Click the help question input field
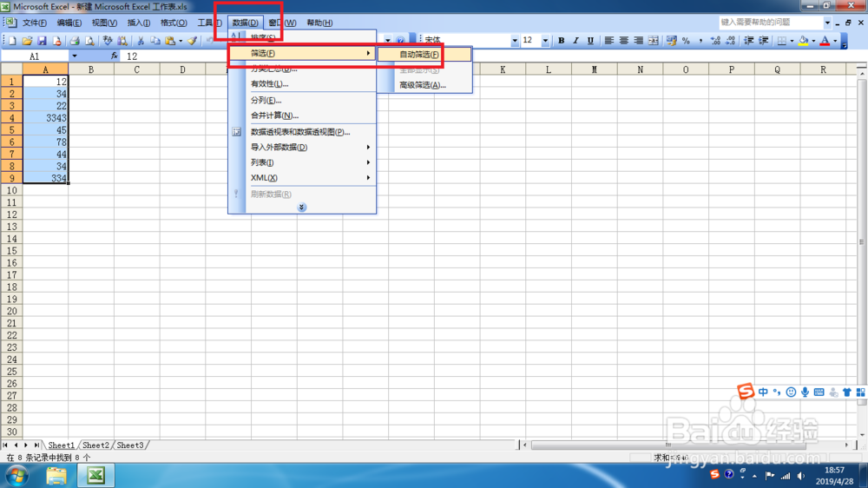The height and width of the screenshot is (488, 868). click(771, 23)
